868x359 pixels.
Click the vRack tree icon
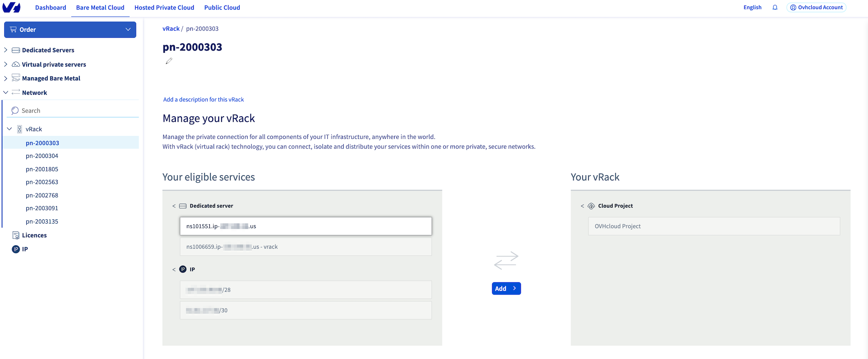19,129
